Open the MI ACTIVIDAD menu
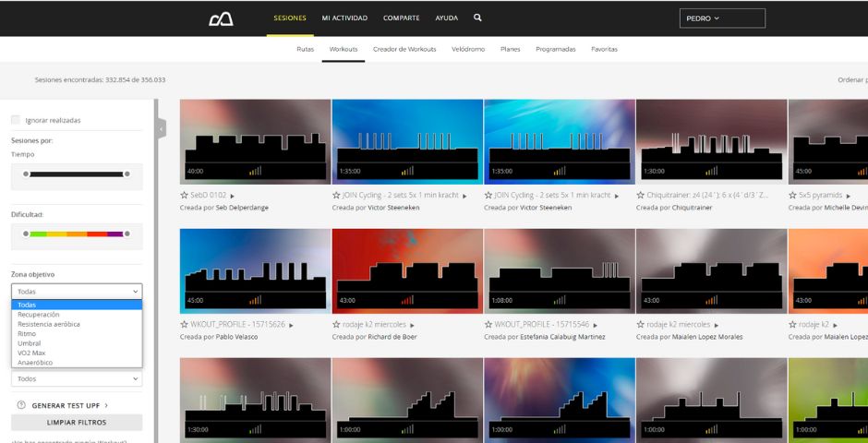 344,18
